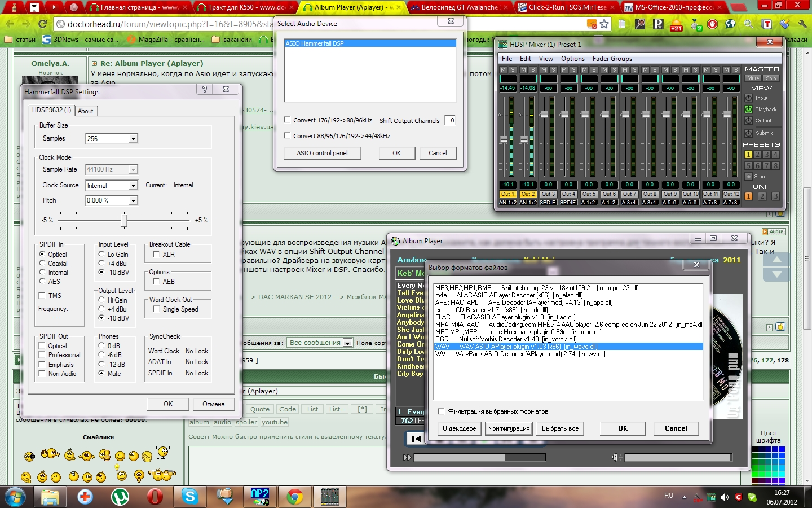The height and width of the screenshot is (508, 812).
Task: Click the +21 weather extension icon
Action: [x=676, y=24]
